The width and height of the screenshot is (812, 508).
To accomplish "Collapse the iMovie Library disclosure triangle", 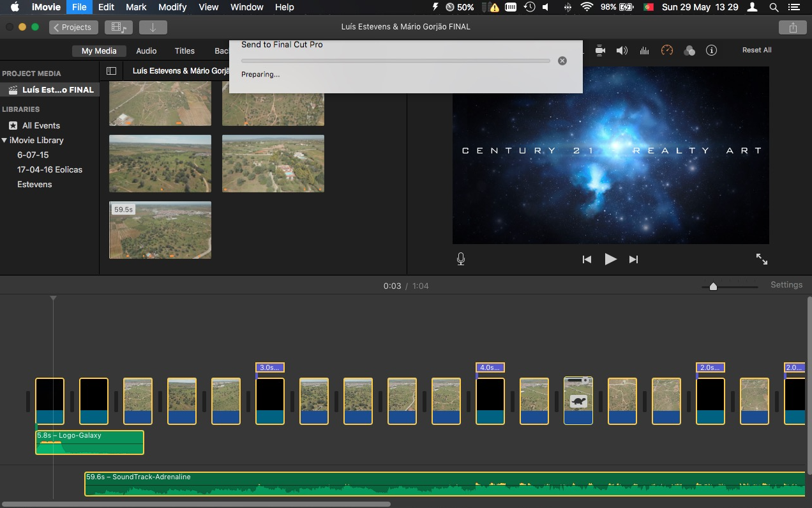I will click(4, 140).
